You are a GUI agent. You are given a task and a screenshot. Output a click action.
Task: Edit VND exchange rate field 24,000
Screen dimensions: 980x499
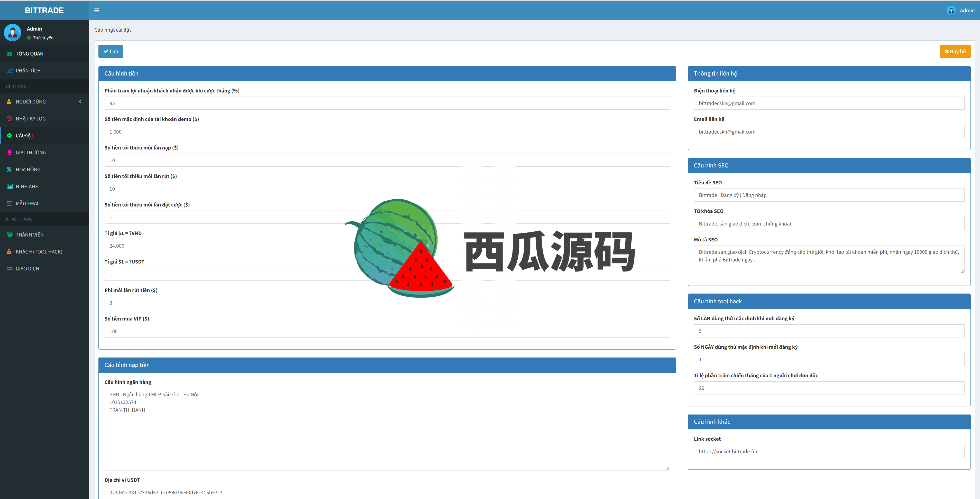click(387, 246)
